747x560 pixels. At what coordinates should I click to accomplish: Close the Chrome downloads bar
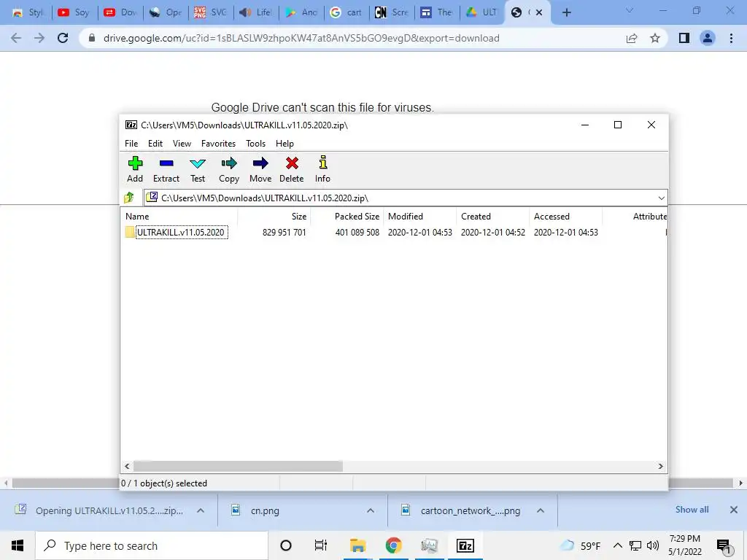click(x=734, y=510)
